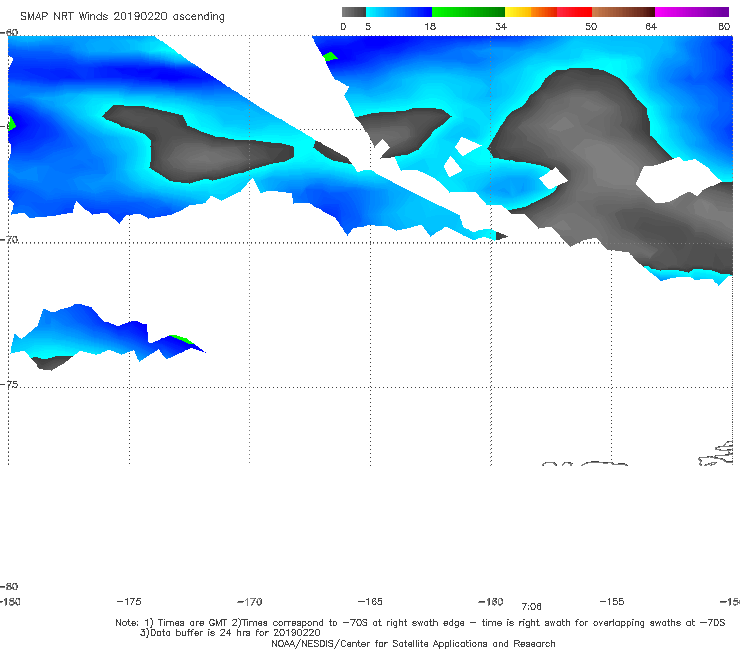
Task: Click the note line starting "Note: 1) Times are GMT"
Action: (420, 623)
